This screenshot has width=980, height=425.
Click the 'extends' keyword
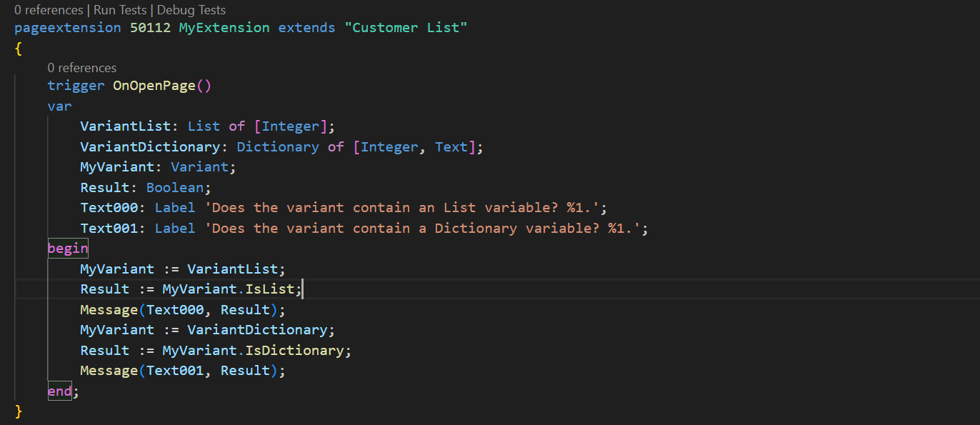click(306, 28)
